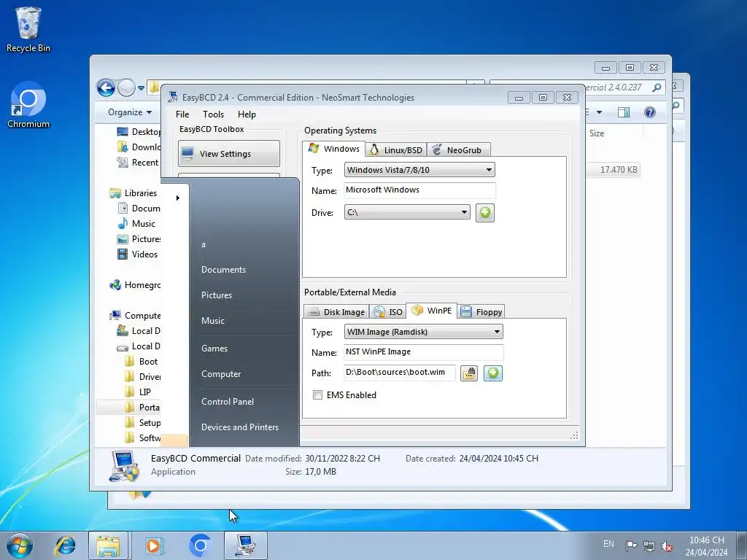Open the Windows Vista/7/8/10 type dropdown
Viewport: 747px width, 560px height.
coord(419,170)
